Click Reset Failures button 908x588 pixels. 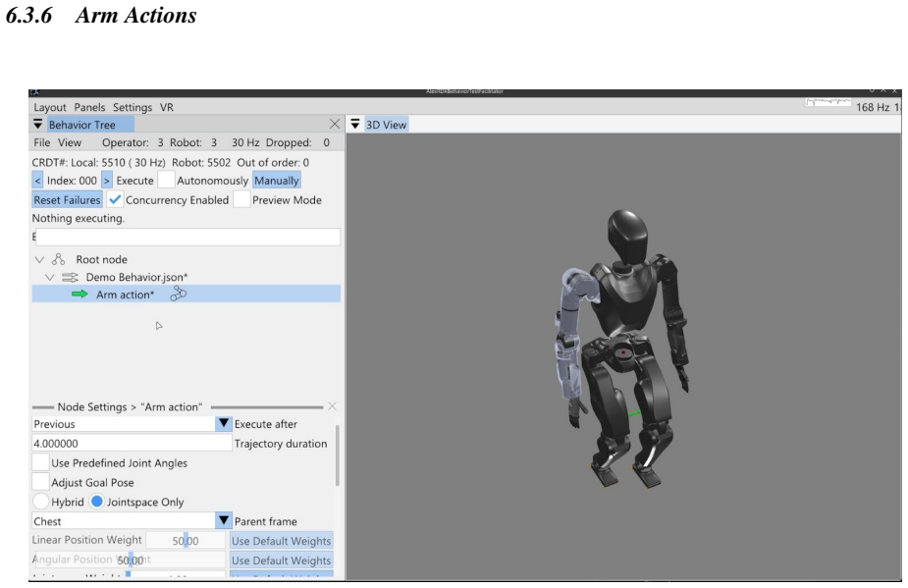pyautogui.click(x=67, y=200)
